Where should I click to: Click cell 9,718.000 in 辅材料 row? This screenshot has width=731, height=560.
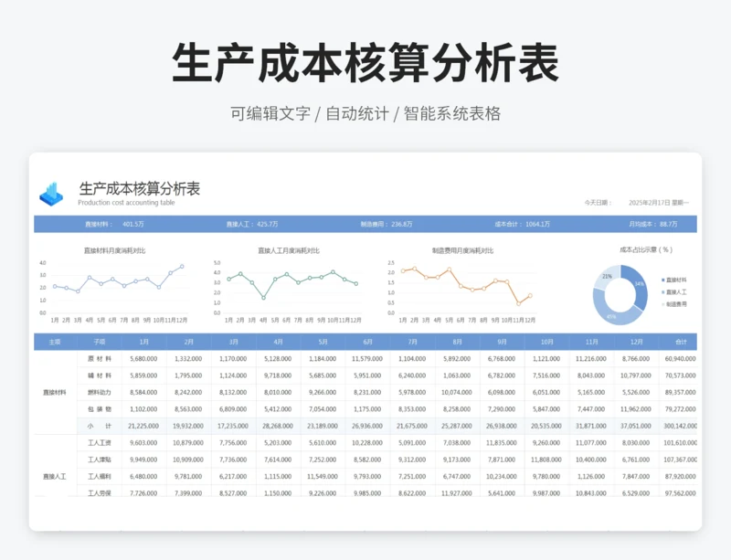(278, 375)
